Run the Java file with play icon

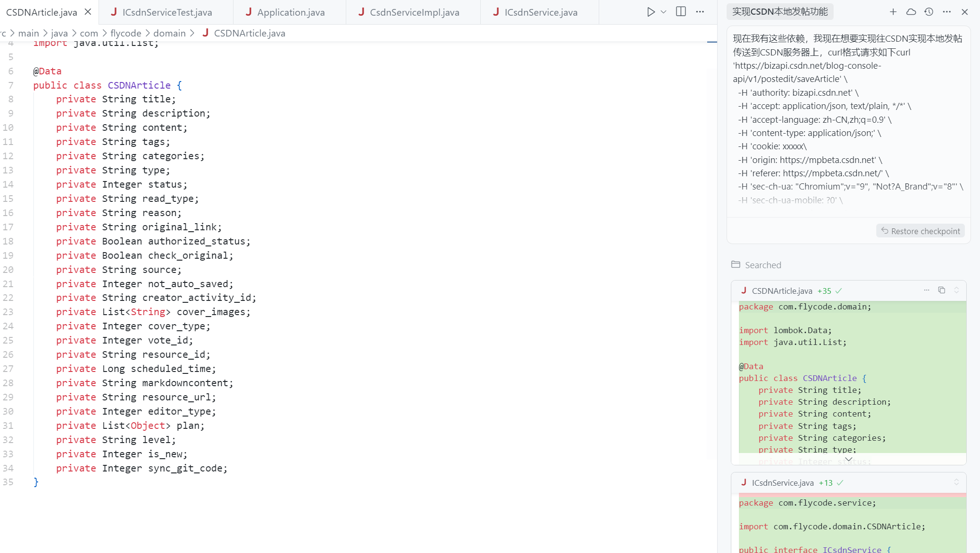651,12
